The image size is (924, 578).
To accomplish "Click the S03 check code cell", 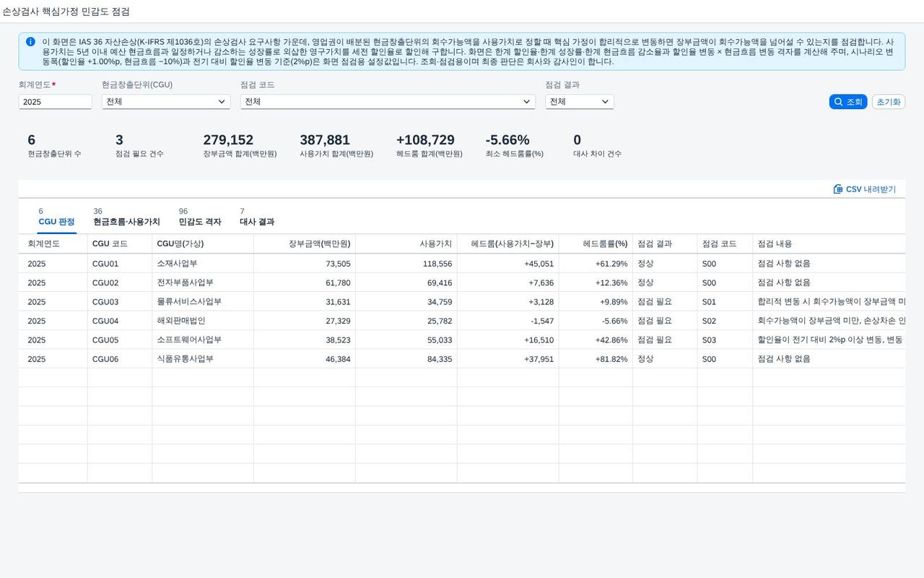I will (x=725, y=340).
